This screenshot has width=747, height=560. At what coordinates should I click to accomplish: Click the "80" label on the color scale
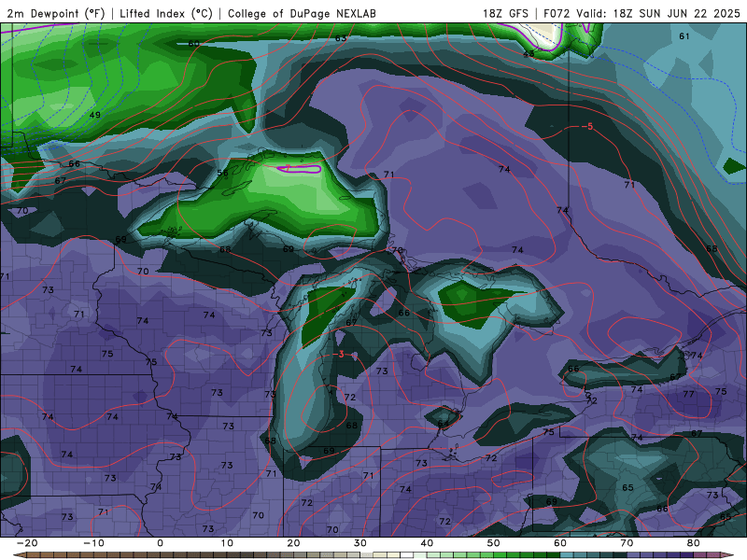[x=694, y=543]
